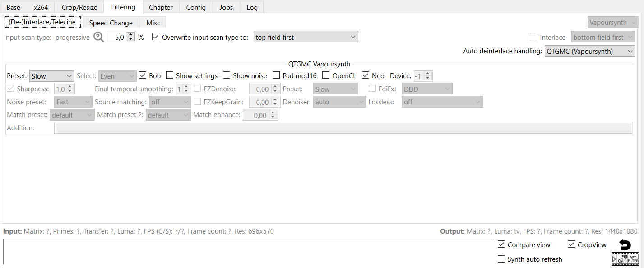Click the magnifier scan type analysis icon

point(99,37)
